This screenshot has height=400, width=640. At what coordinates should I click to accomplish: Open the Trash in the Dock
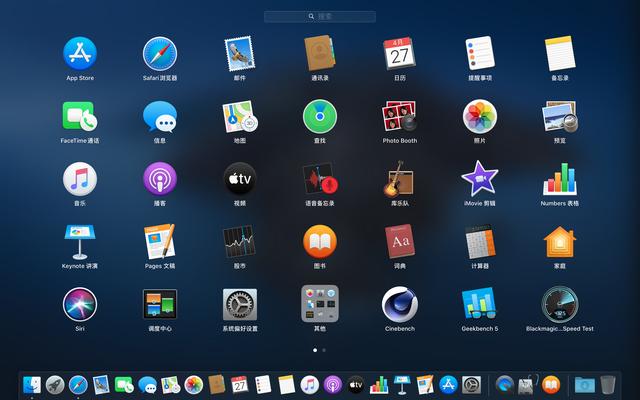pyautogui.click(x=608, y=384)
